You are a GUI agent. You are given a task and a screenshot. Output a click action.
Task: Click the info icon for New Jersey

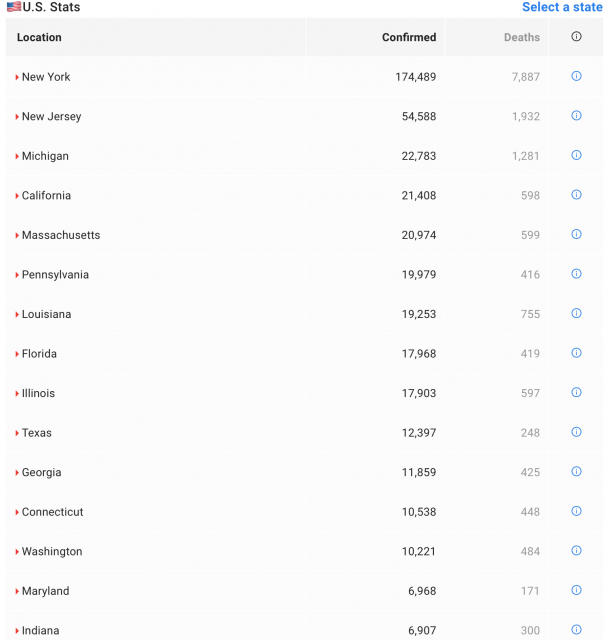point(576,116)
